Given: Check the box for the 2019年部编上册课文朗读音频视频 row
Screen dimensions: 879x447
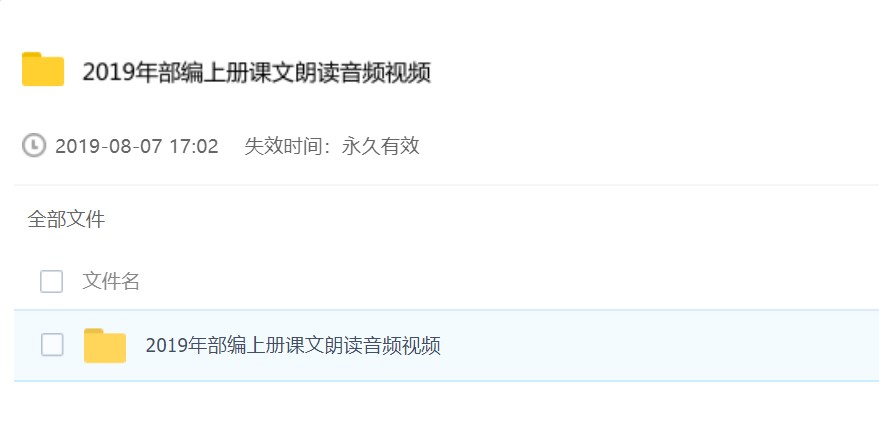Looking at the screenshot, I should coord(52,345).
